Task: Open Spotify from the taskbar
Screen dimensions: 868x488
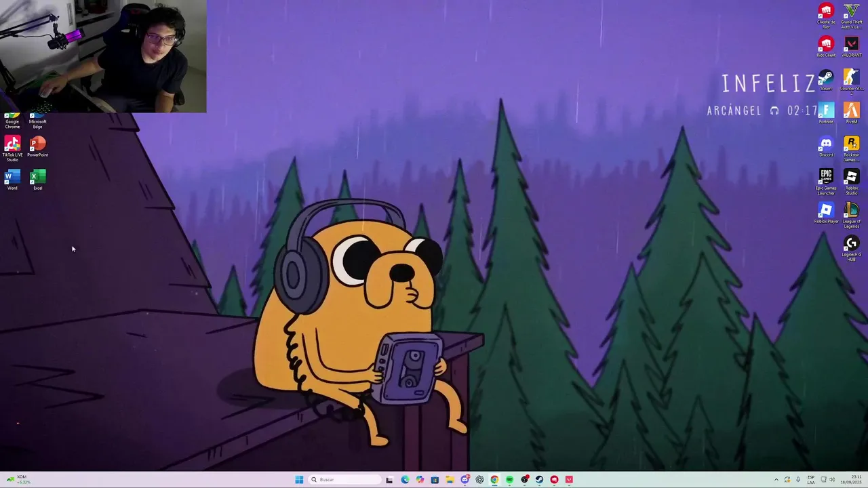Action: [x=509, y=479]
